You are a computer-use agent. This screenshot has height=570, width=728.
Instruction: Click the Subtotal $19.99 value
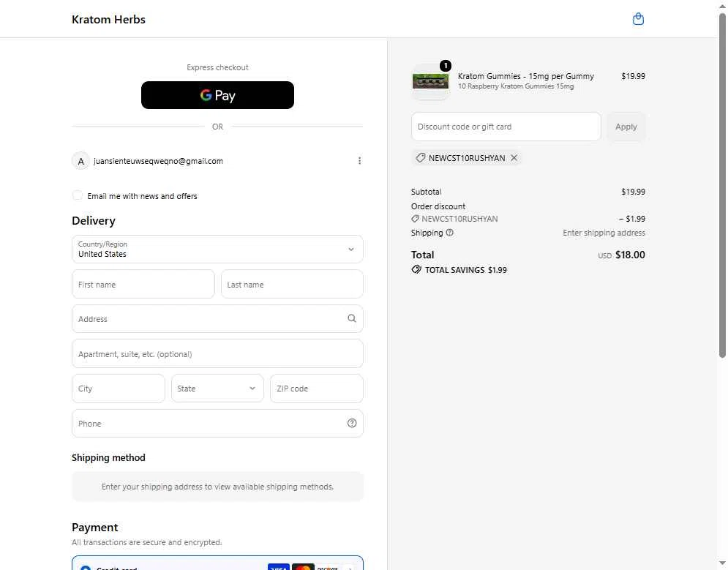click(633, 192)
